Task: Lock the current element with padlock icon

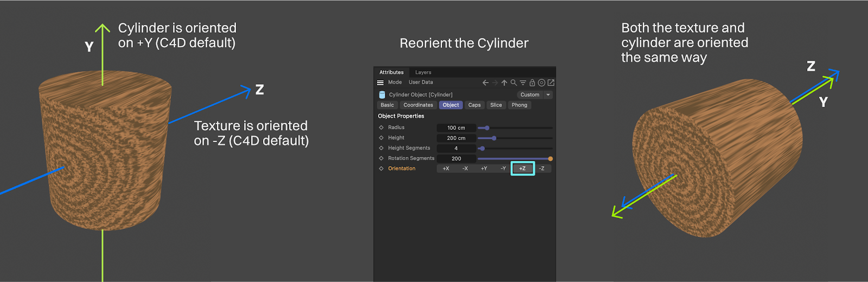Action: [532, 83]
